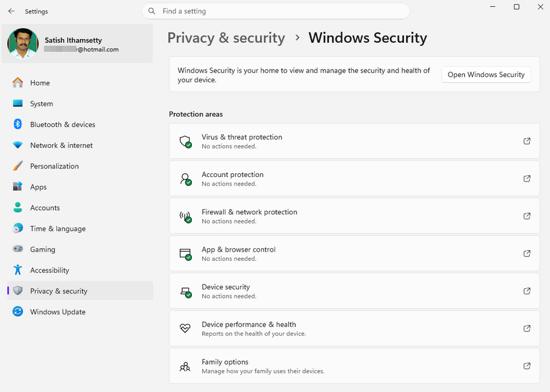Click the Privacy & security shield icon
This screenshot has width=550, height=392.
click(18, 291)
